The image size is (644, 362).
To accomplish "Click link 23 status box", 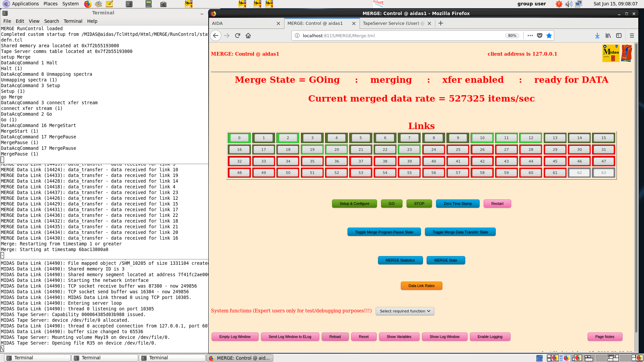I will [x=409, y=149].
